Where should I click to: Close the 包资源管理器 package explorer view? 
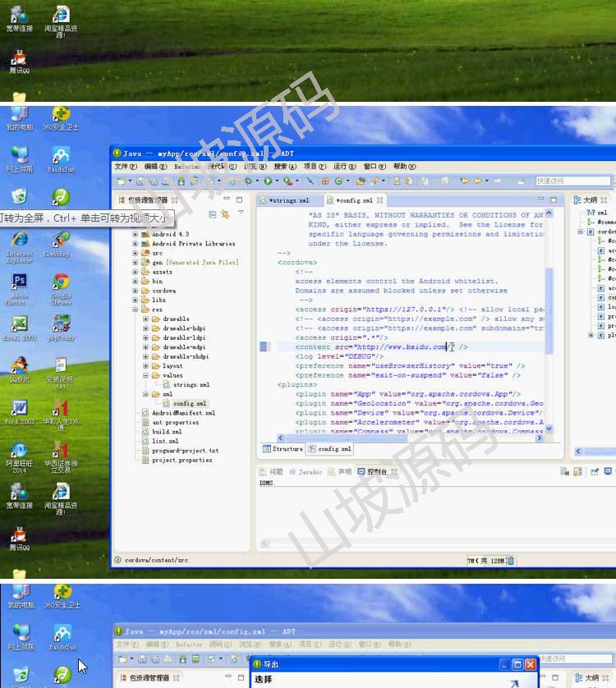pyautogui.click(x=175, y=200)
